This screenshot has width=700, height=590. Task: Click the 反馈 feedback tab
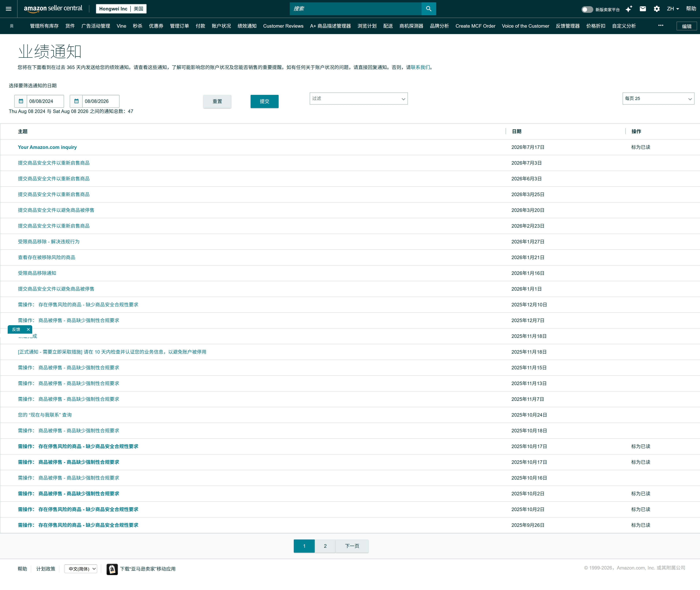(x=16, y=329)
